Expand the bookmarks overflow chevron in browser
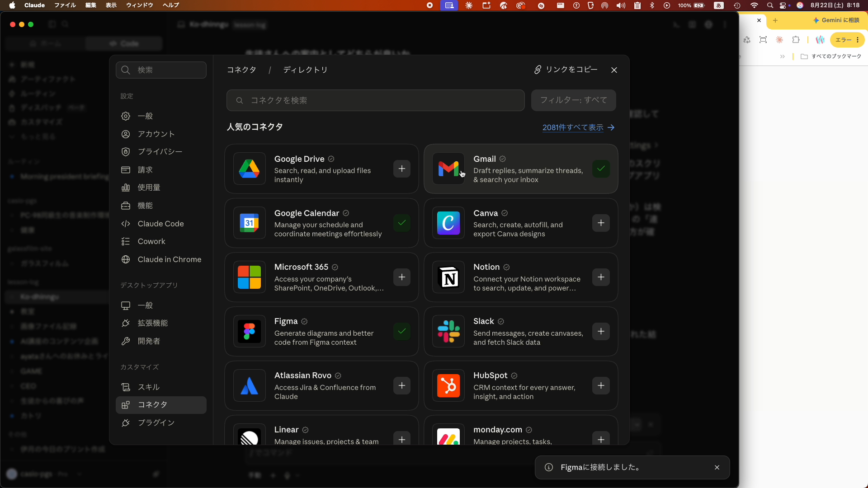 782,56
